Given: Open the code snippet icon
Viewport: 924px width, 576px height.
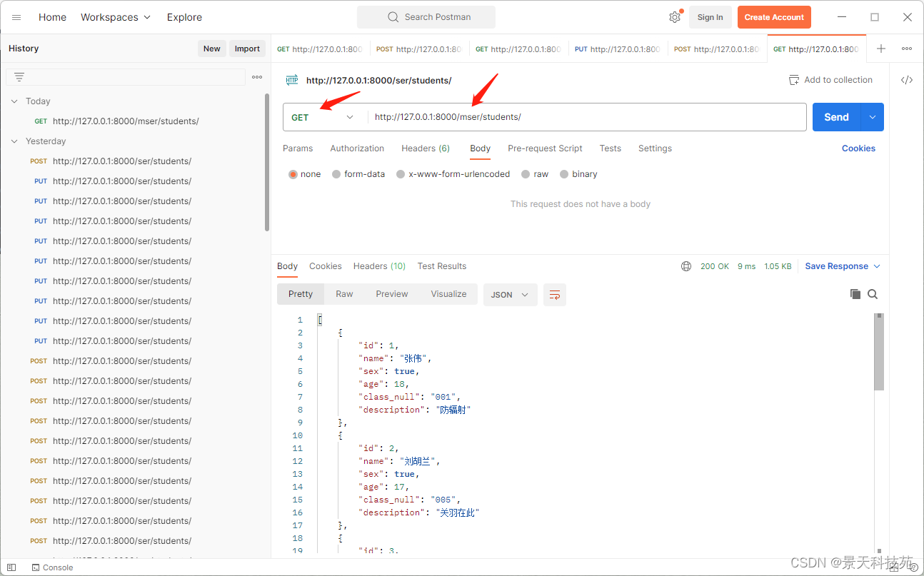Looking at the screenshot, I should tap(907, 80).
